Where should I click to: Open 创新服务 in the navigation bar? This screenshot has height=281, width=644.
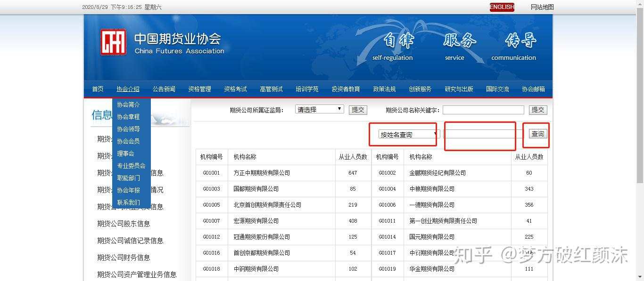[x=420, y=89]
